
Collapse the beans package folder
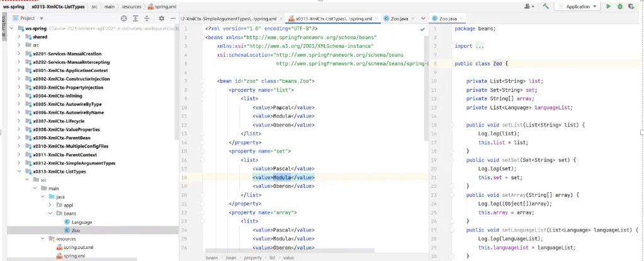pyautogui.click(x=50, y=213)
